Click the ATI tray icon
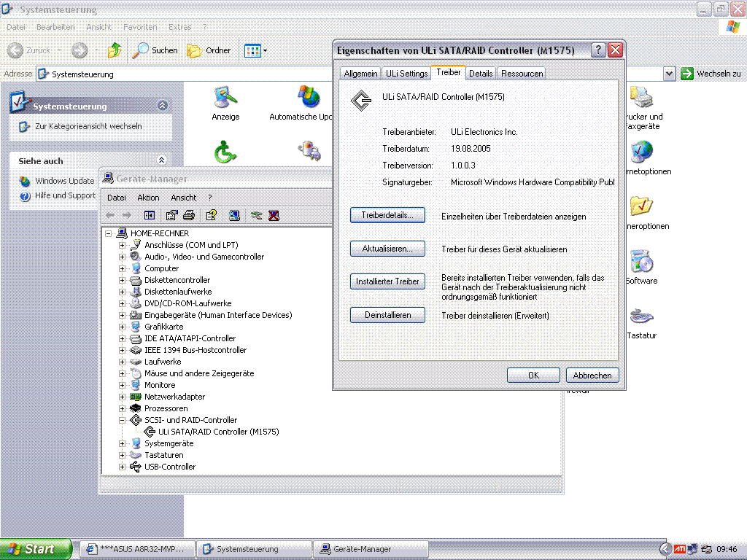747x560 pixels. 680,549
